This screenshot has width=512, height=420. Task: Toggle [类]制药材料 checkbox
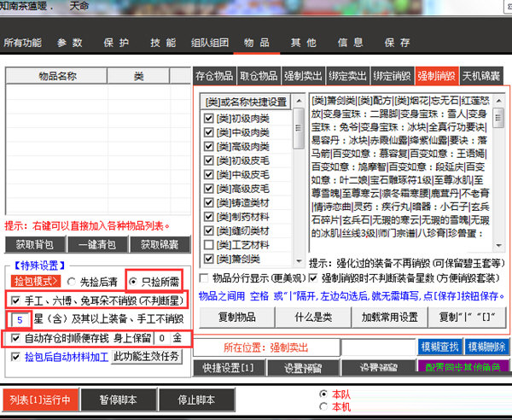tap(209, 217)
